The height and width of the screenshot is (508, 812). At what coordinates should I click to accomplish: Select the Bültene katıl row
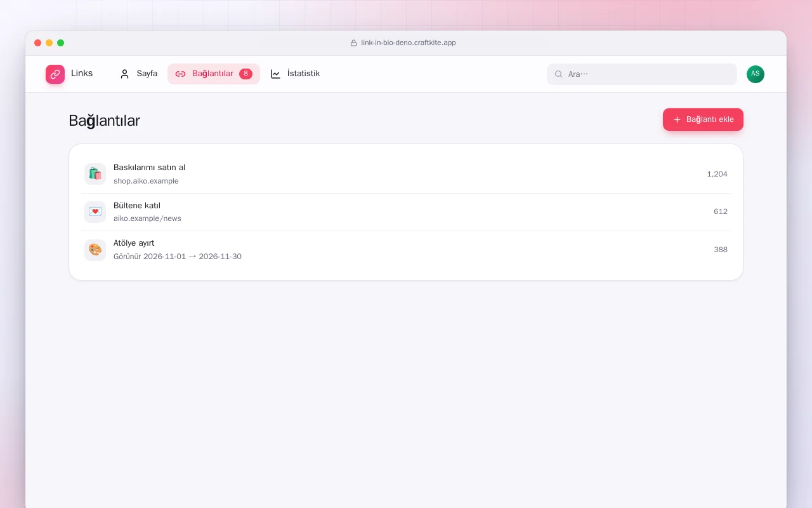click(406, 211)
